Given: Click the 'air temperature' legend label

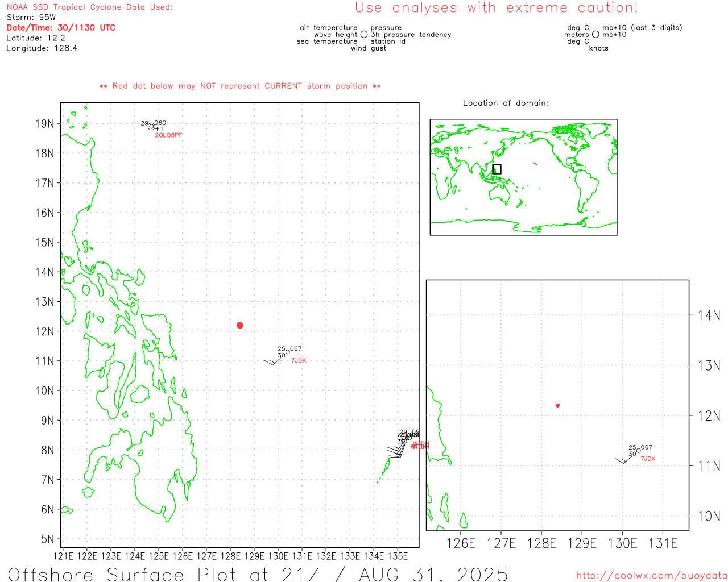Looking at the screenshot, I should point(329,28).
